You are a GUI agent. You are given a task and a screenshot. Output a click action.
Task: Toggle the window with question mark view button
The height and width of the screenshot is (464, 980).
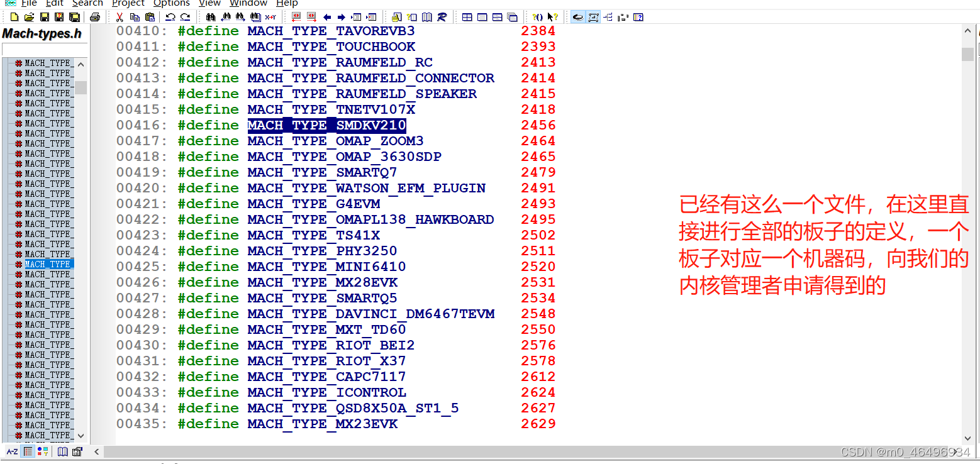[638, 17]
